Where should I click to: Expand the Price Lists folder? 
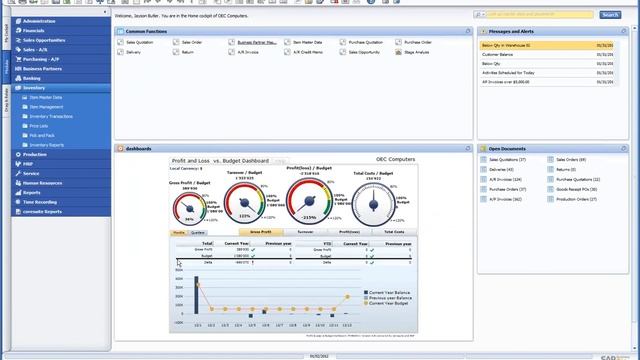coord(38,126)
